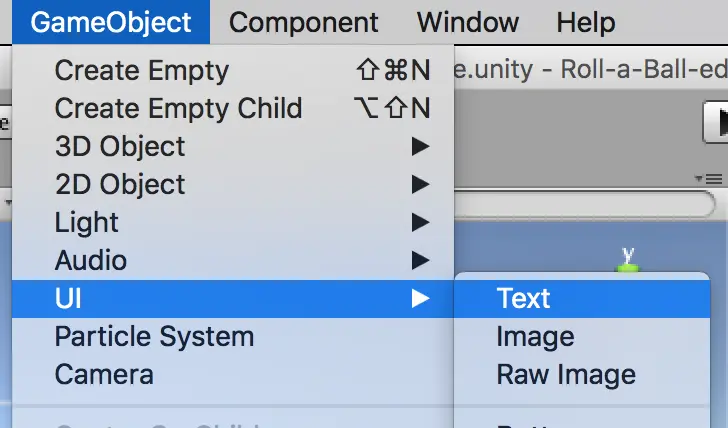Expand the Audio submenu
This screenshot has height=428, width=728.
pos(233,260)
